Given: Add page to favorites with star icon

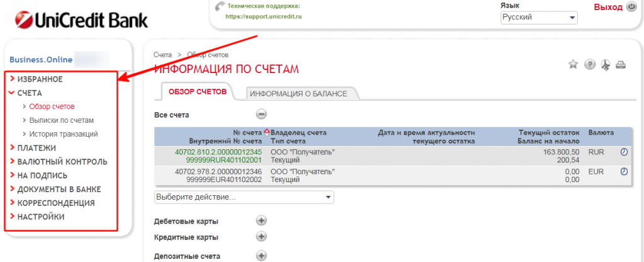Looking at the screenshot, I should [573, 64].
